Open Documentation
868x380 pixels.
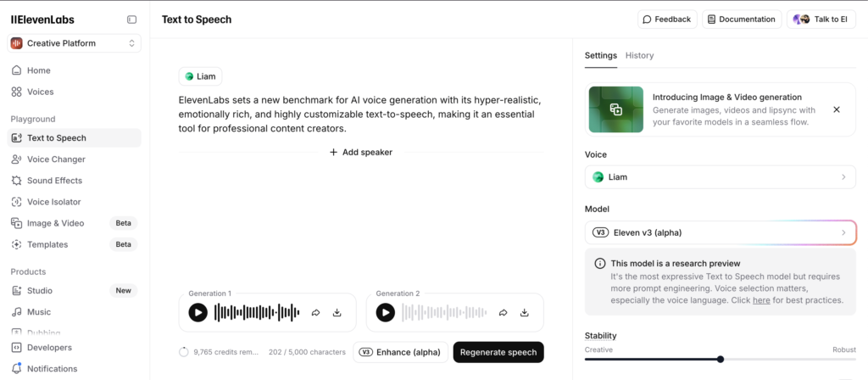click(742, 20)
